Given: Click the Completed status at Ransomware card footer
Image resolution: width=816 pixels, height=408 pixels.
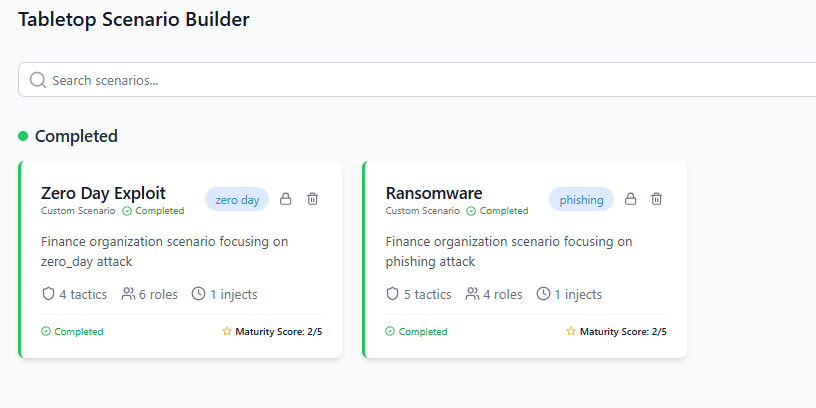Looking at the screenshot, I should click(x=416, y=332).
